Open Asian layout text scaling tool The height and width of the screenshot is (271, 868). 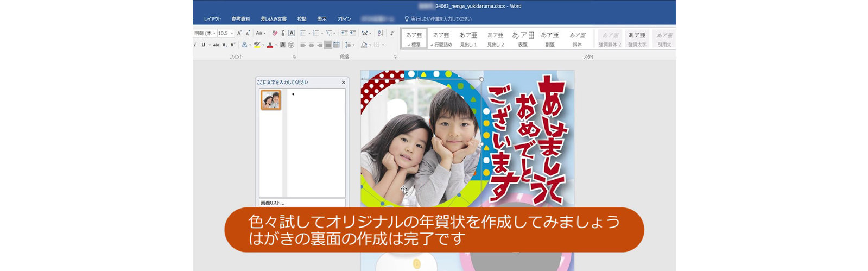[364, 33]
